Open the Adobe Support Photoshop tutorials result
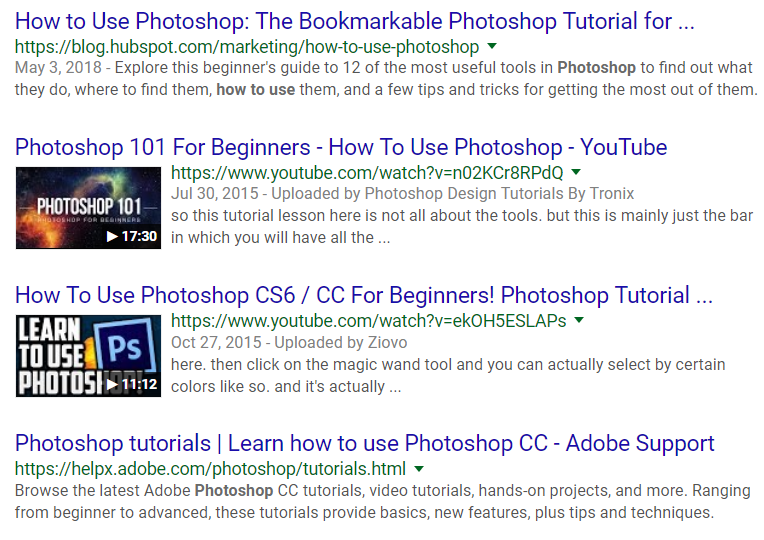Viewport: 764px width, 540px height. pyautogui.click(x=364, y=444)
